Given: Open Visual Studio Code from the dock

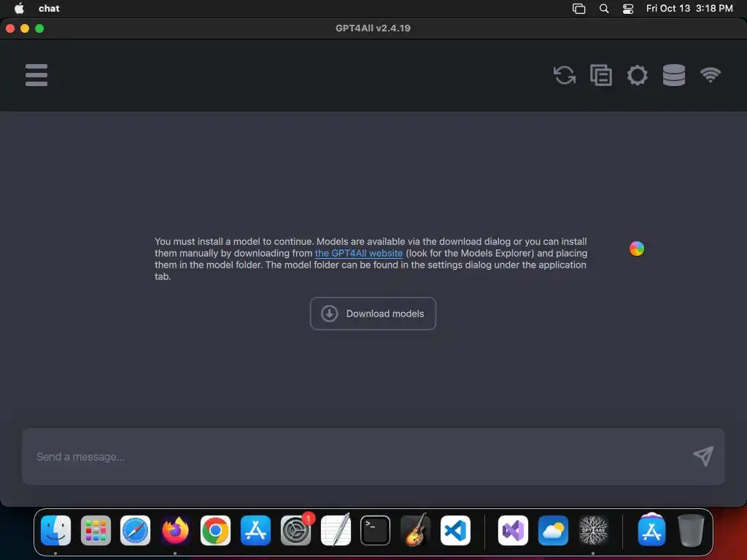Looking at the screenshot, I should (455, 531).
